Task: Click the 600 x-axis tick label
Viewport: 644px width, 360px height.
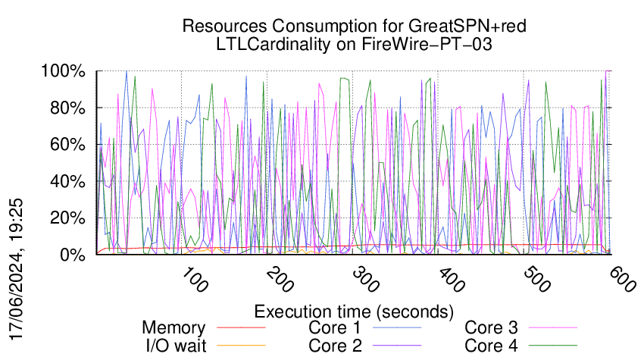Action: [623, 280]
